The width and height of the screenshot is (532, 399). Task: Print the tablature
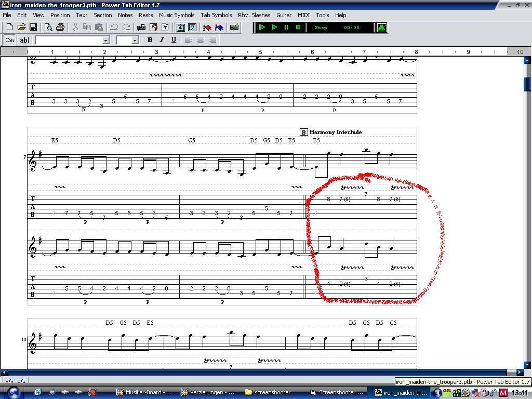(x=60, y=28)
